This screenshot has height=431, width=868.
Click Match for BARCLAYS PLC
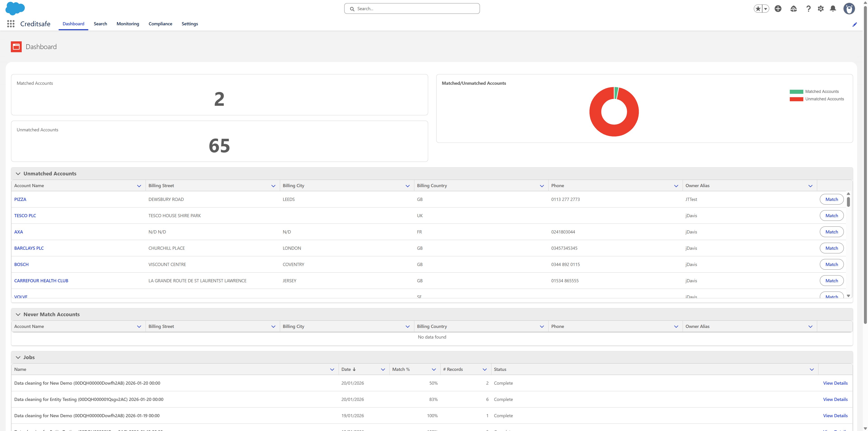click(831, 248)
